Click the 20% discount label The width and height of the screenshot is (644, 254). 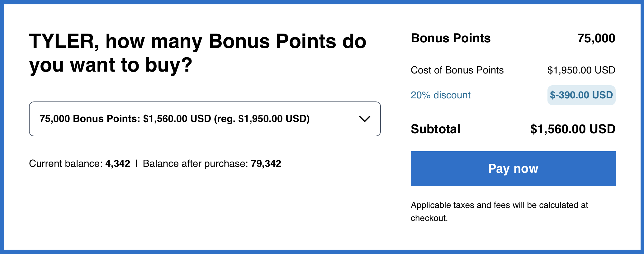(x=440, y=95)
